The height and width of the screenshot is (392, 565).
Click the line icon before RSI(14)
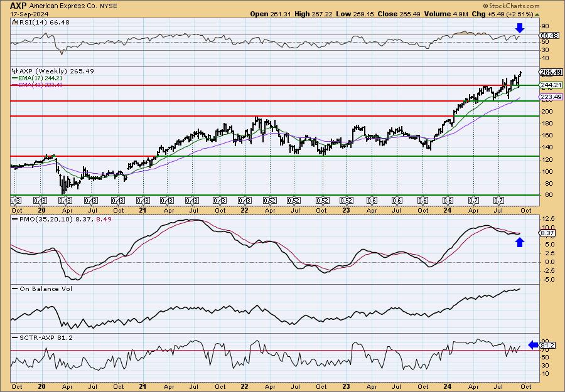(x=14, y=22)
